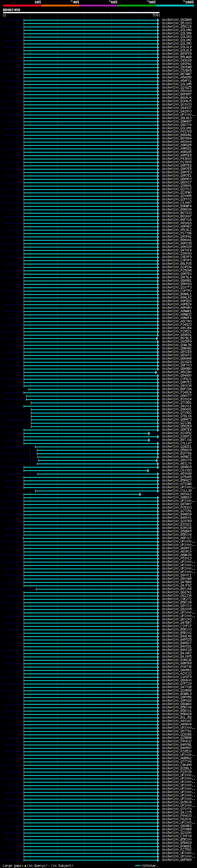Select the UniRef100_Q40034 label
Image resolution: width=197 pixels, height=868 pixels.
(x=177, y=386)
